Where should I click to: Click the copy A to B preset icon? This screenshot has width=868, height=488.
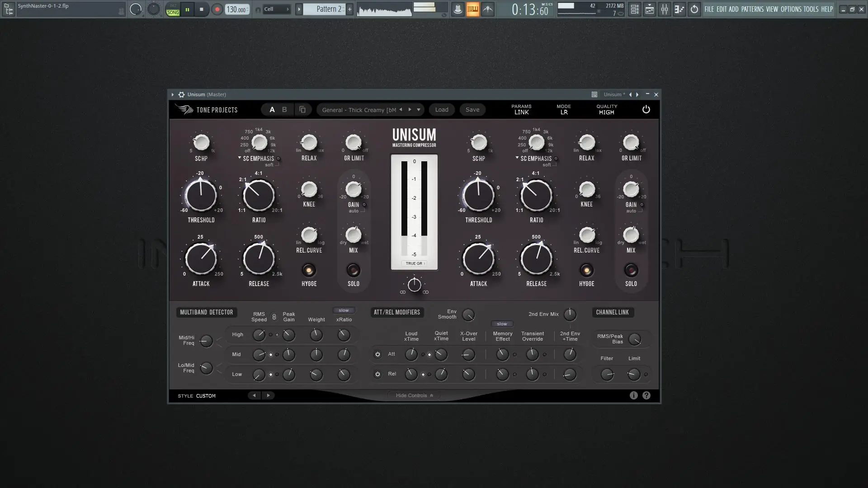pyautogui.click(x=302, y=109)
